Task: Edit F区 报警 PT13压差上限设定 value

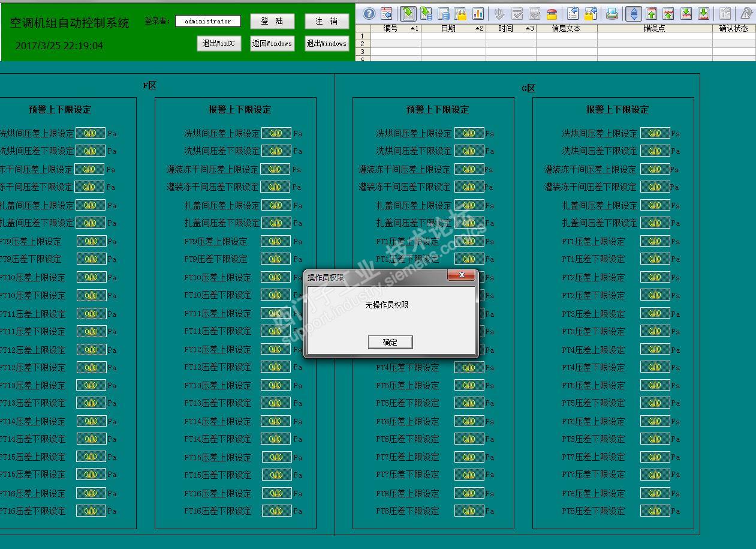Action: click(276, 385)
